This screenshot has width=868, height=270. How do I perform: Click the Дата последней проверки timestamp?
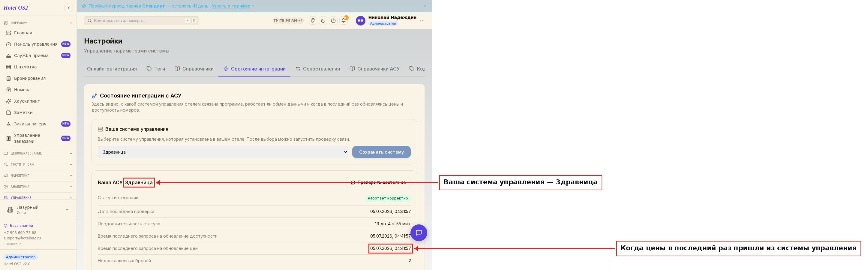tap(391, 211)
